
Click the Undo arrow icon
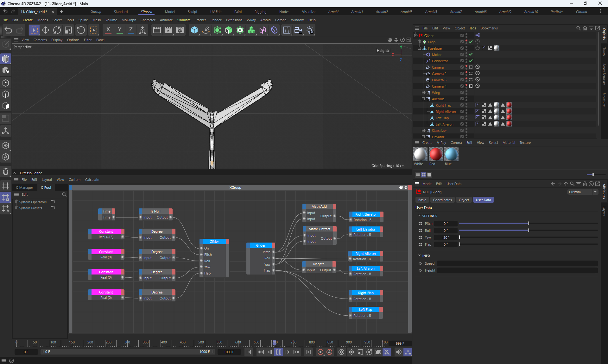tap(8, 30)
